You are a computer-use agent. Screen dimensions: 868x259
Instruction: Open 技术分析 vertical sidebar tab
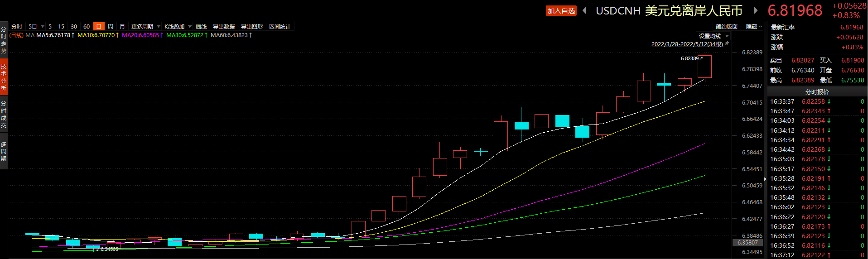4,77
